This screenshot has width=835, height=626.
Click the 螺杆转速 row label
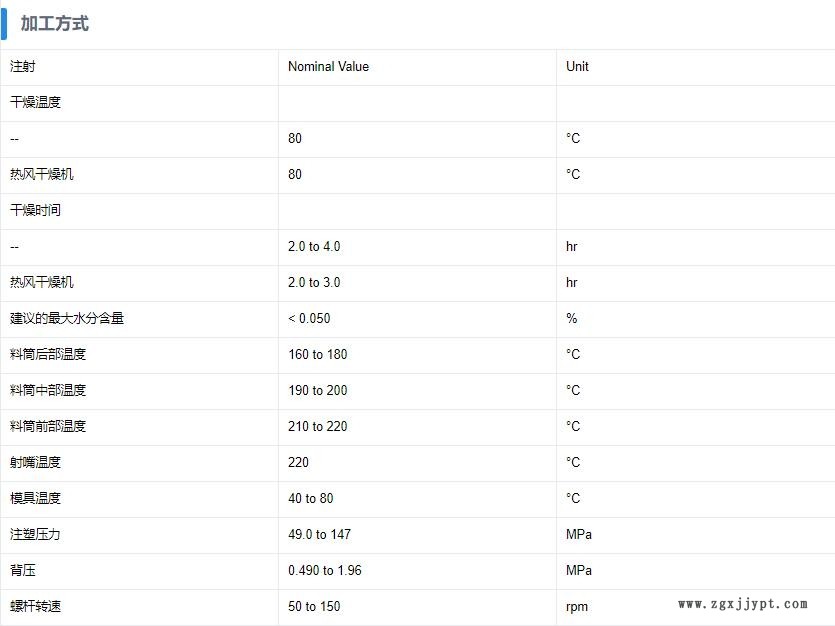coord(36,607)
